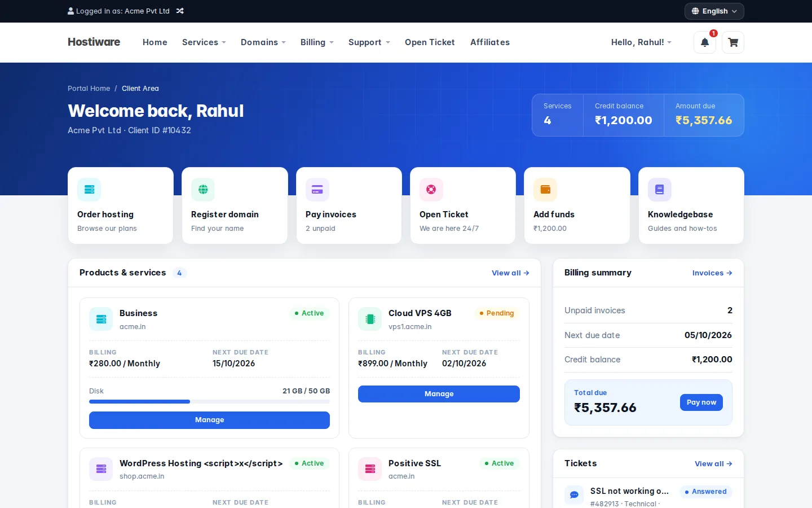Open the English language dropdown
This screenshot has height=508, width=812.
click(714, 11)
